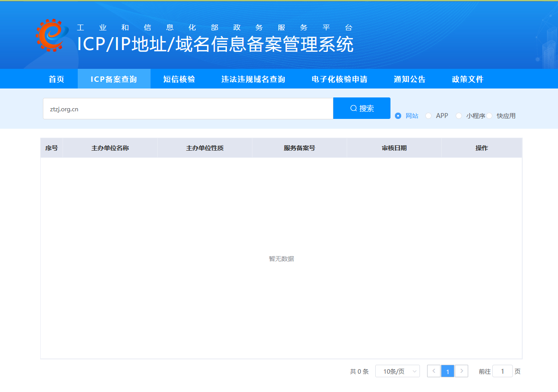Open the 政策文件 tab

(468, 79)
